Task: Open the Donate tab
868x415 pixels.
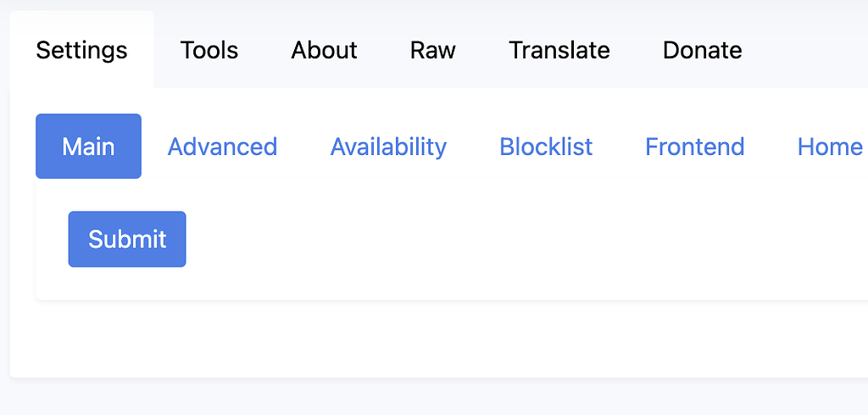Action: (x=702, y=50)
